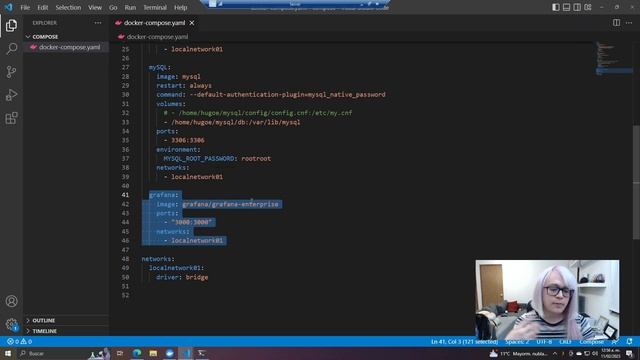Click 'MYSQL_ROOT_PASSWORD' key on line 37
The image size is (640, 360).
(x=199, y=159)
